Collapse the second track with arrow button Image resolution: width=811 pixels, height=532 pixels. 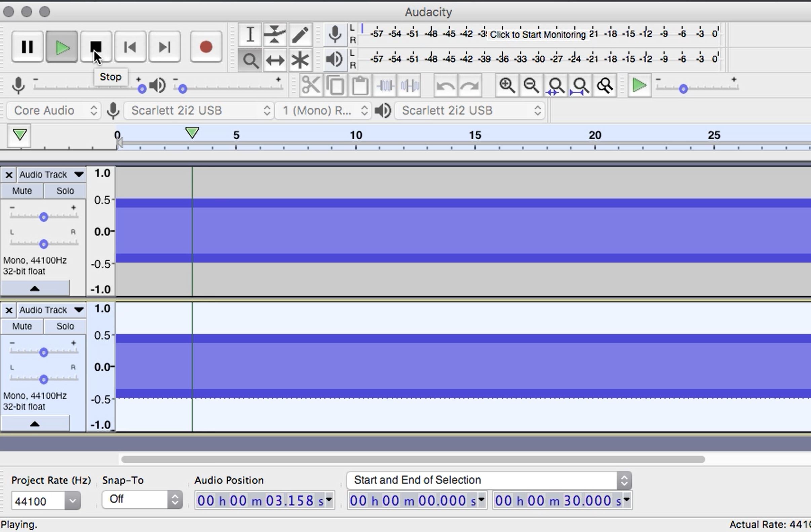click(x=35, y=424)
